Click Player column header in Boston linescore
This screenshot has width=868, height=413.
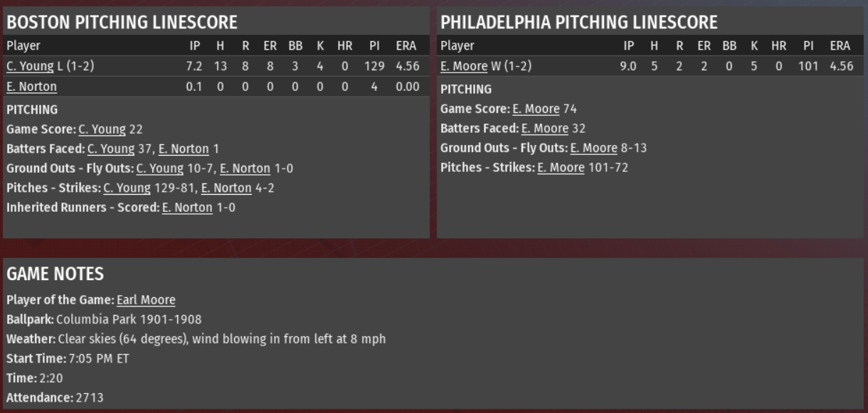coord(23,45)
